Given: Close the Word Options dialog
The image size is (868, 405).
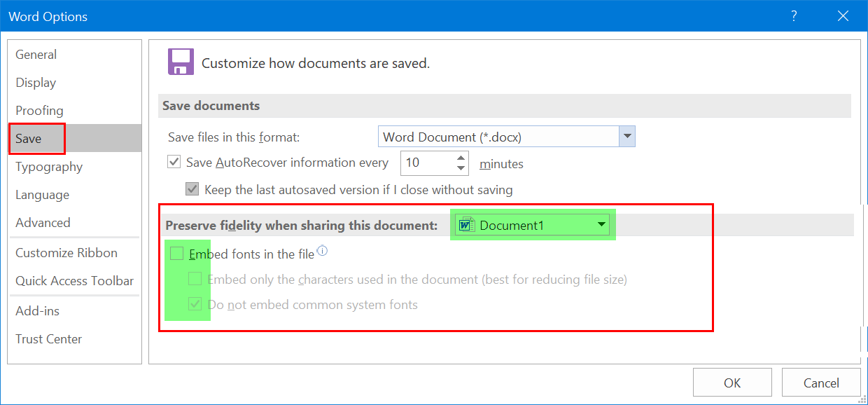Looking at the screenshot, I should 842,16.
